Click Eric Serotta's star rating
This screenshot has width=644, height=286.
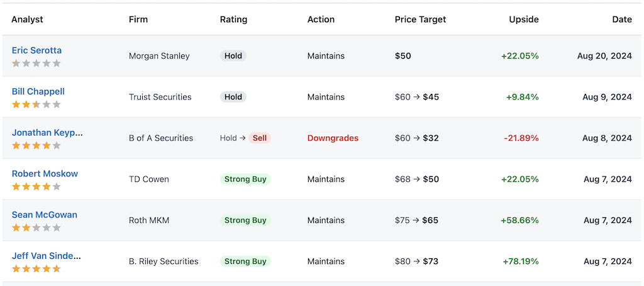tap(36, 64)
